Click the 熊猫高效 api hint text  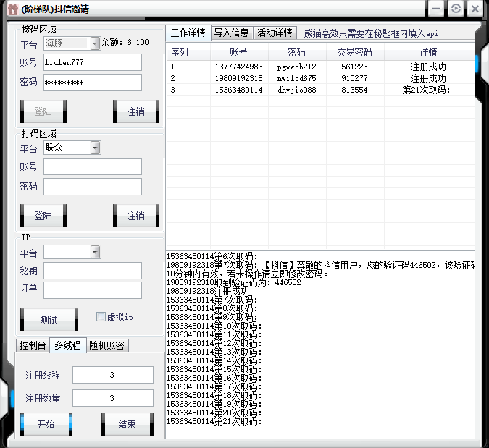pos(371,33)
